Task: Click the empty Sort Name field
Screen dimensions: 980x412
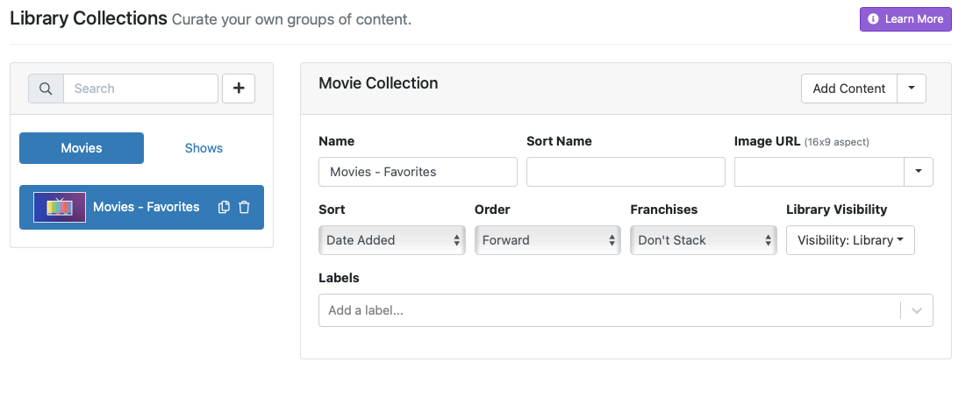Action: 626,172
